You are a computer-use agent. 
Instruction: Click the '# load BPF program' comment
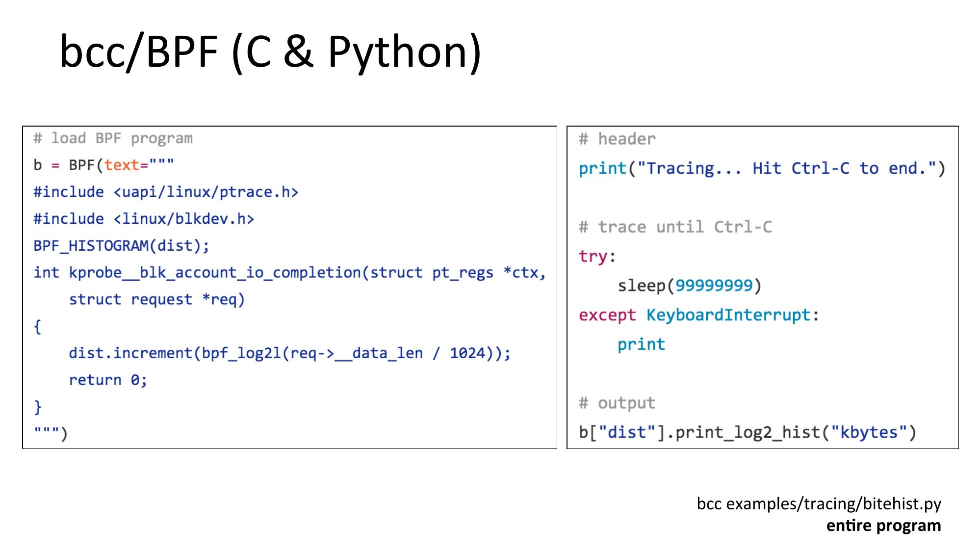[x=113, y=139]
